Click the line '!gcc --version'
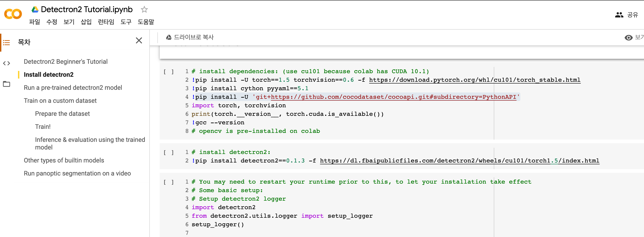644x237 pixels. pos(218,123)
